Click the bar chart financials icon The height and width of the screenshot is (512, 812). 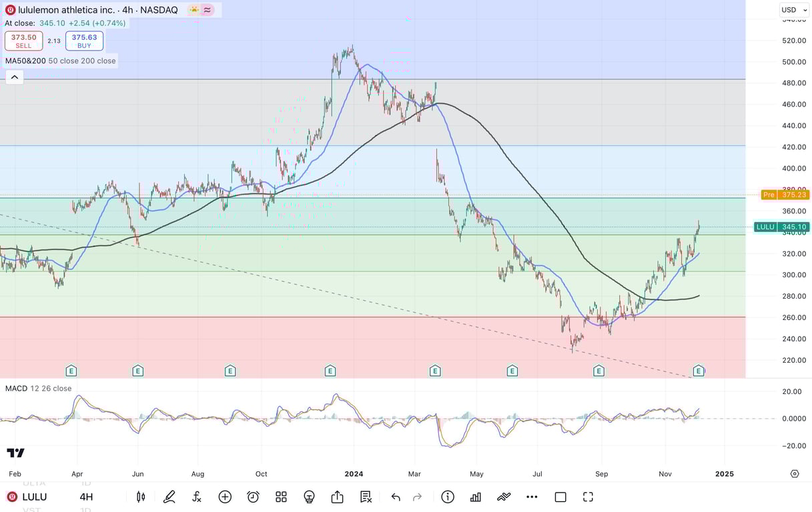(476, 497)
